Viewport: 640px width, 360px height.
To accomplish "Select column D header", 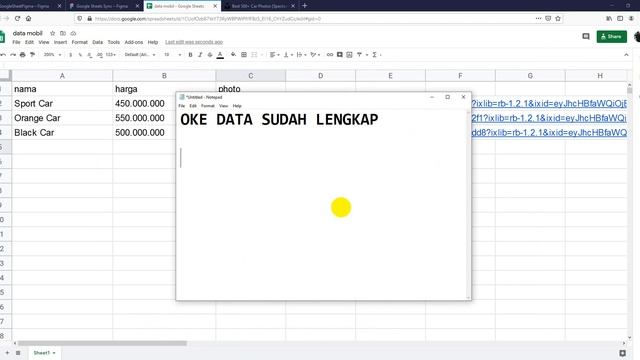I will 320,76.
